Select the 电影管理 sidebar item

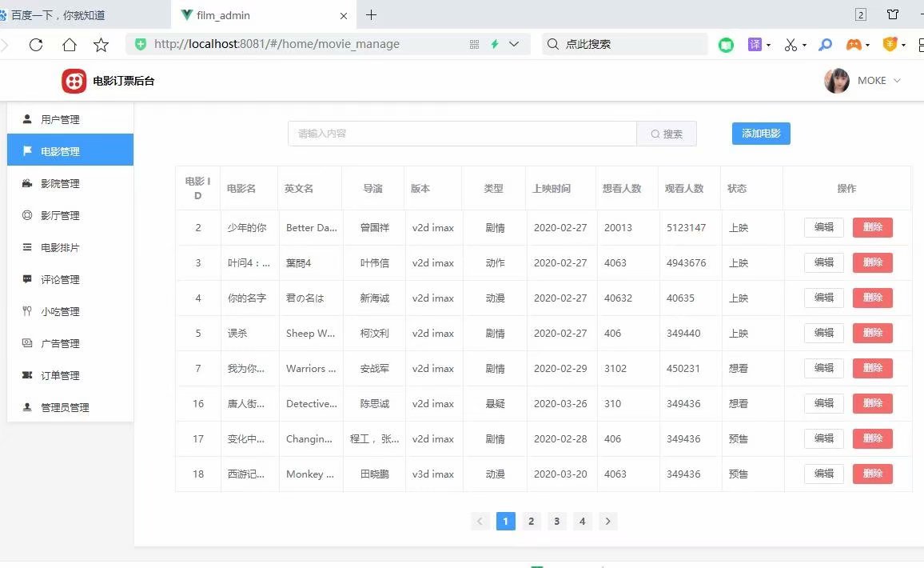click(70, 151)
